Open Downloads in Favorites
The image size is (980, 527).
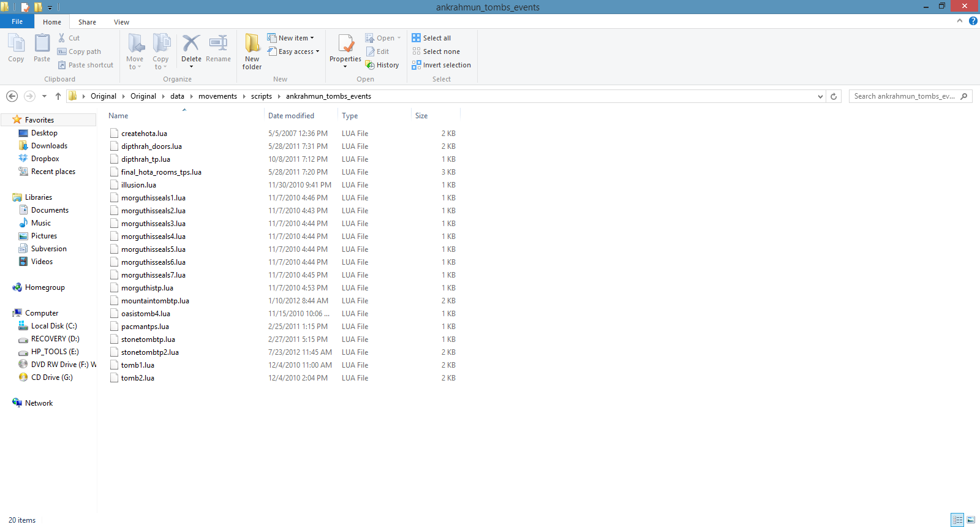pos(49,146)
